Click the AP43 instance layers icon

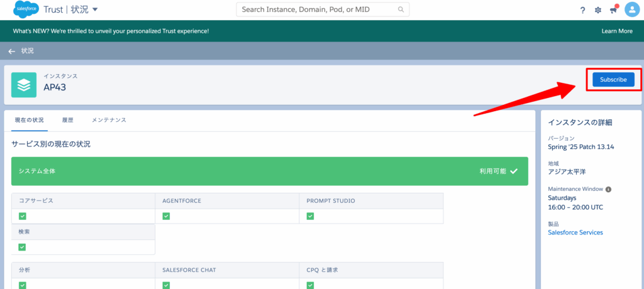coord(24,85)
